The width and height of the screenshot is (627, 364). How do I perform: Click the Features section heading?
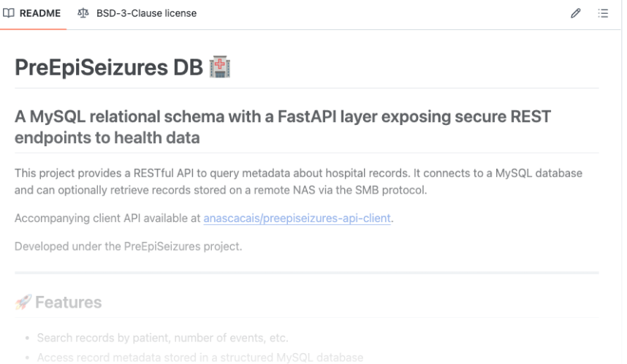pos(69,303)
